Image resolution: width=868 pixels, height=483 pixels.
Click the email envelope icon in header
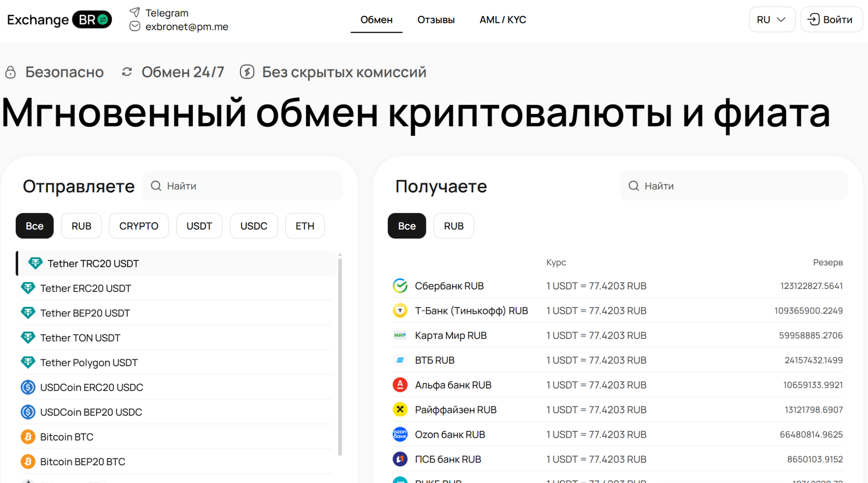tap(135, 26)
